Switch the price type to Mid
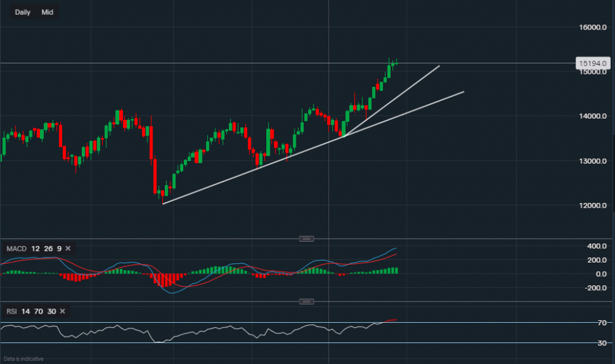The image size is (615, 364). pyautogui.click(x=47, y=12)
